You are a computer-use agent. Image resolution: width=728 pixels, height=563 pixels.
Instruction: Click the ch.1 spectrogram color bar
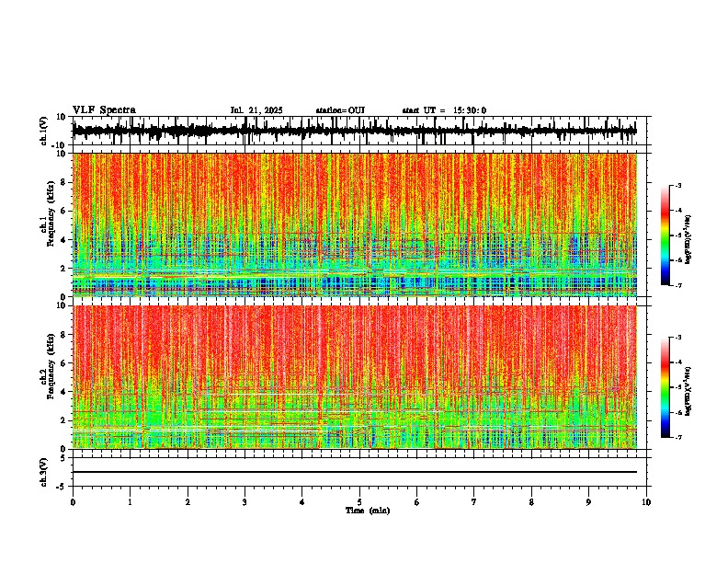[x=665, y=236]
